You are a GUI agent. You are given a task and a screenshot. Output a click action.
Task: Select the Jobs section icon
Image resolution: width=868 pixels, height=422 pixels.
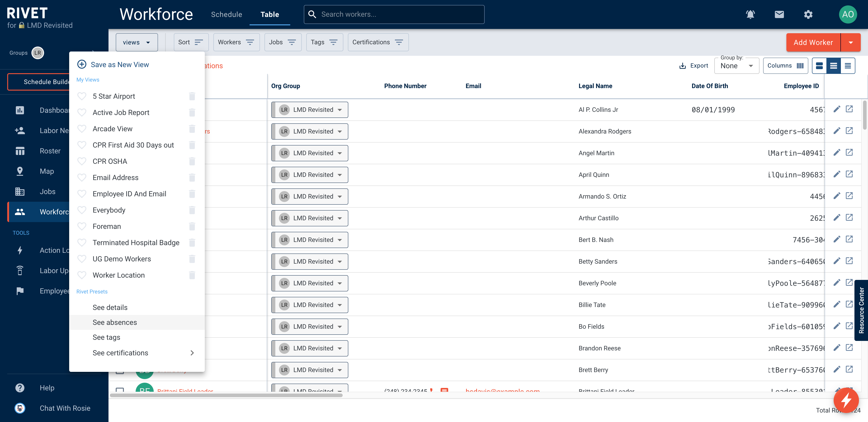[19, 191]
